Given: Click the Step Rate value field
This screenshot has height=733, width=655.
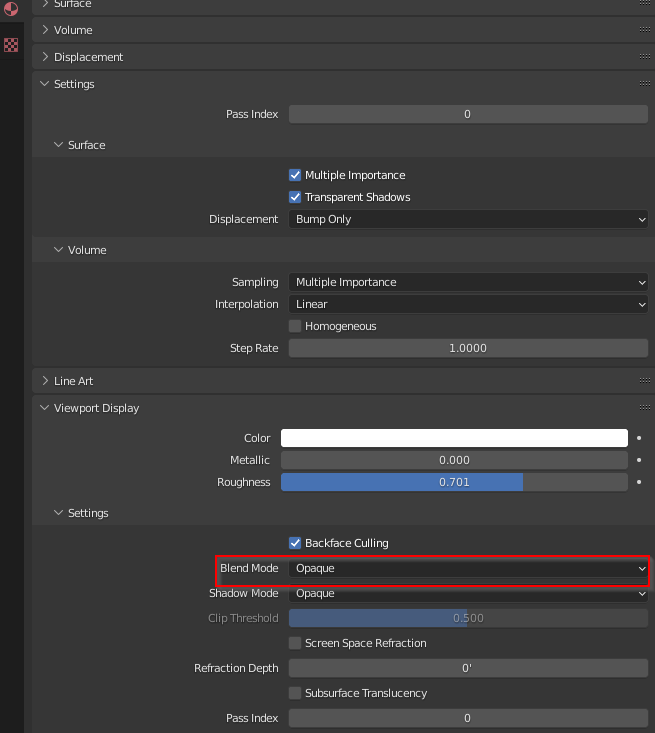Looking at the screenshot, I should (468, 348).
